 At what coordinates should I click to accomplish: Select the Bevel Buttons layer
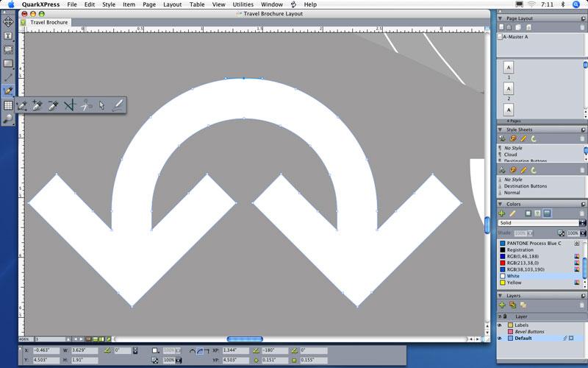pyautogui.click(x=529, y=332)
